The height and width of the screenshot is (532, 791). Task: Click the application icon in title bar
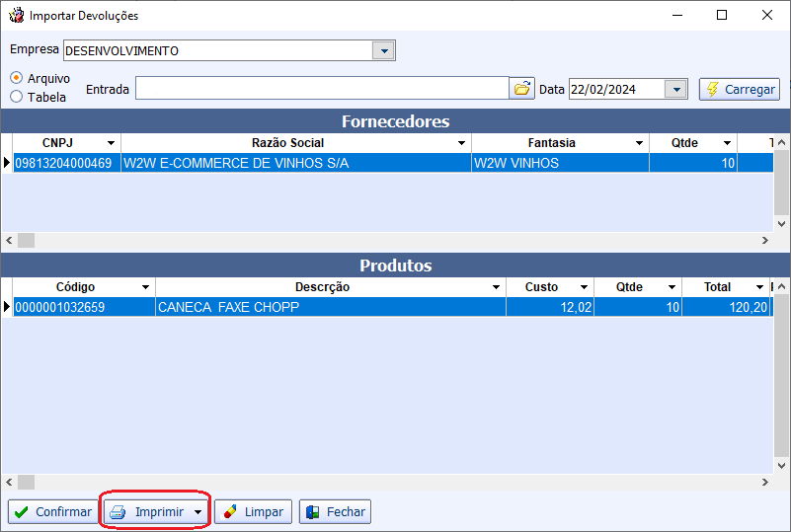[x=16, y=16]
